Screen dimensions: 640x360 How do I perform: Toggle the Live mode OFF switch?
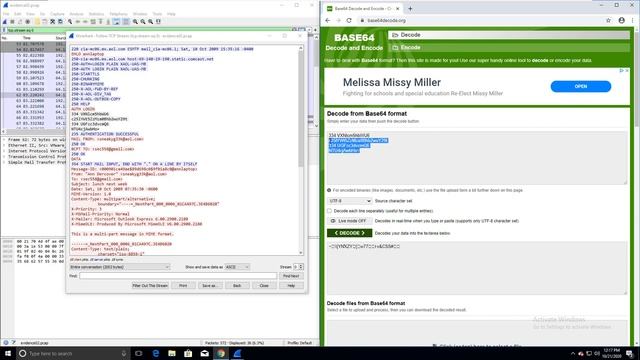tap(349, 221)
